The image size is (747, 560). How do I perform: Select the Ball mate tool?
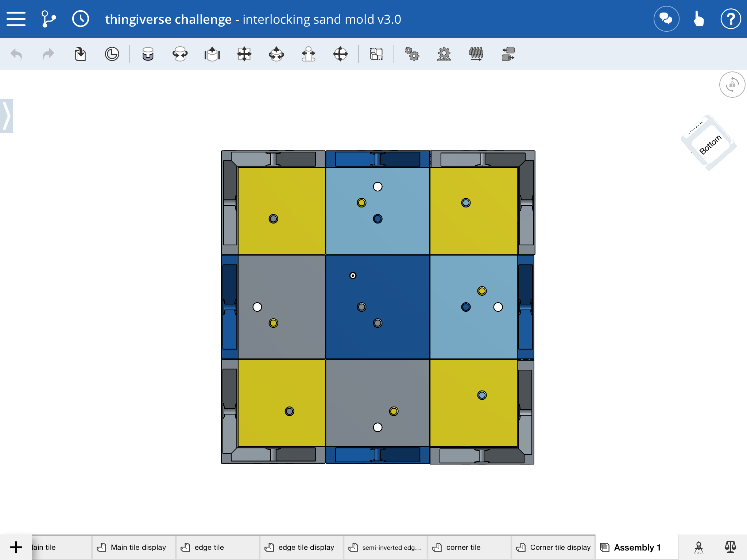(x=340, y=54)
